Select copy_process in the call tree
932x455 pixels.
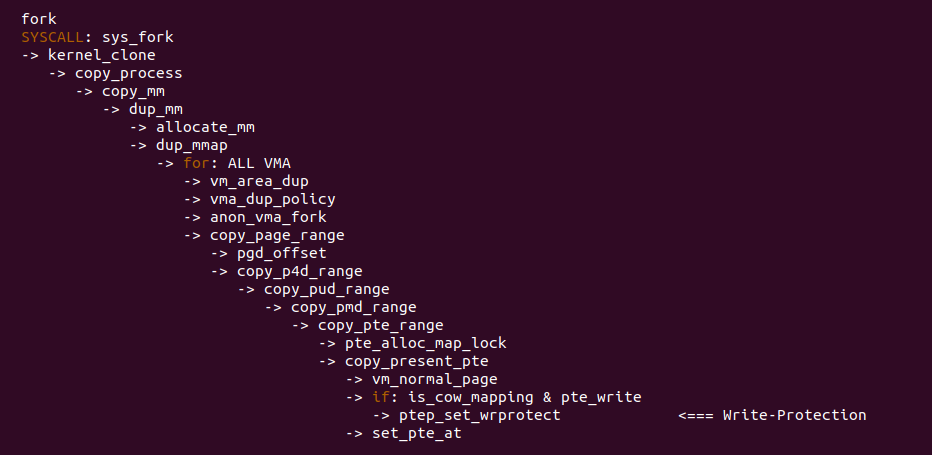point(129,73)
